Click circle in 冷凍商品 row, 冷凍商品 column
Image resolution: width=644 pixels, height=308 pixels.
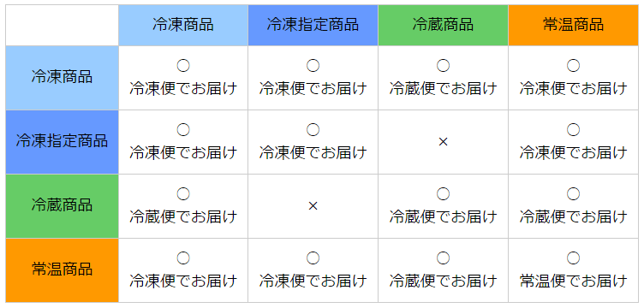(183, 65)
